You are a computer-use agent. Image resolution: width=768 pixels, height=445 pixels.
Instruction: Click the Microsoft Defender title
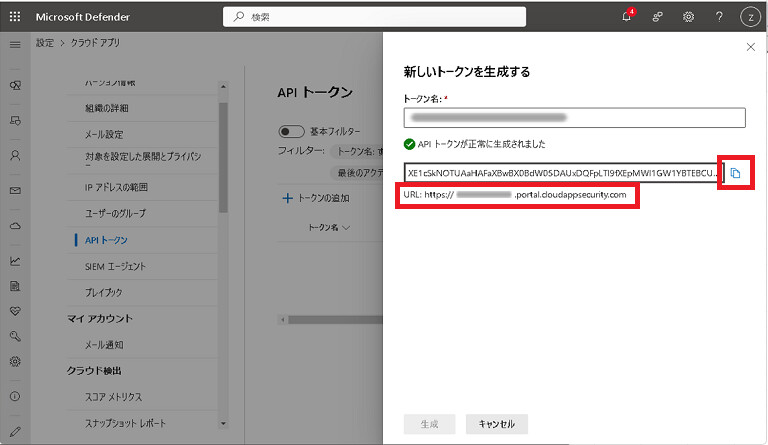83,17
